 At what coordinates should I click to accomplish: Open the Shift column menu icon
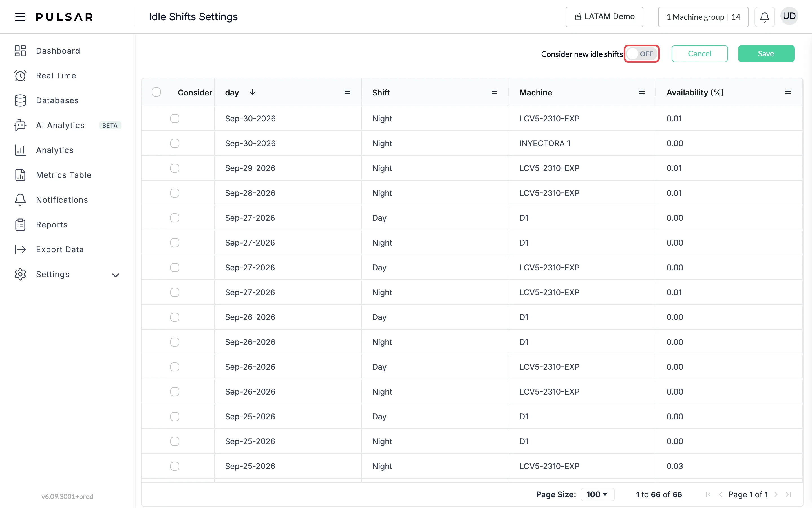pyautogui.click(x=494, y=92)
